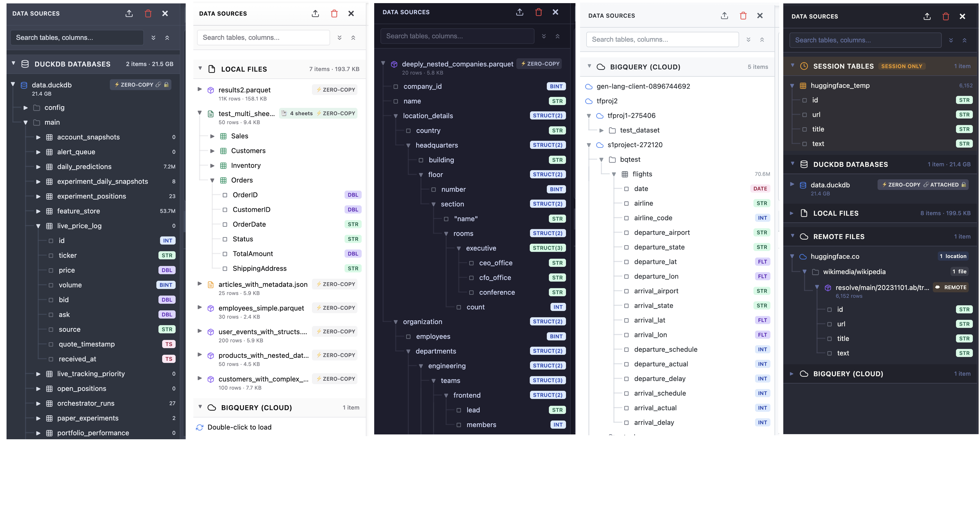Check the checkbox beside the date column under flights
Image resolution: width=980 pixels, height=527 pixels.
[x=627, y=188]
